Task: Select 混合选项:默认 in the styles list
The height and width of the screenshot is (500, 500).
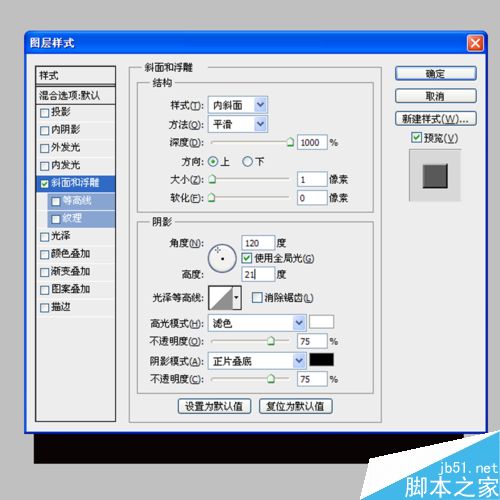Action: pos(76,95)
